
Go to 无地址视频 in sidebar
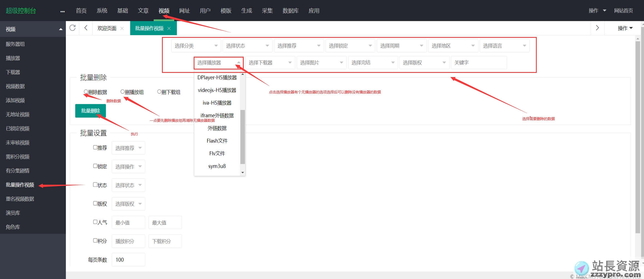pyautogui.click(x=18, y=114)
